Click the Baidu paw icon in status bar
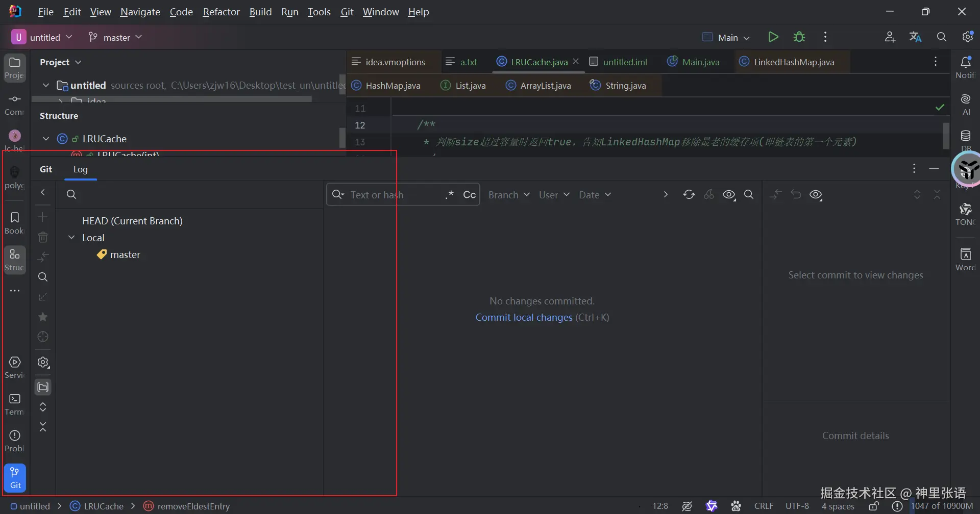 click(736, 506)
